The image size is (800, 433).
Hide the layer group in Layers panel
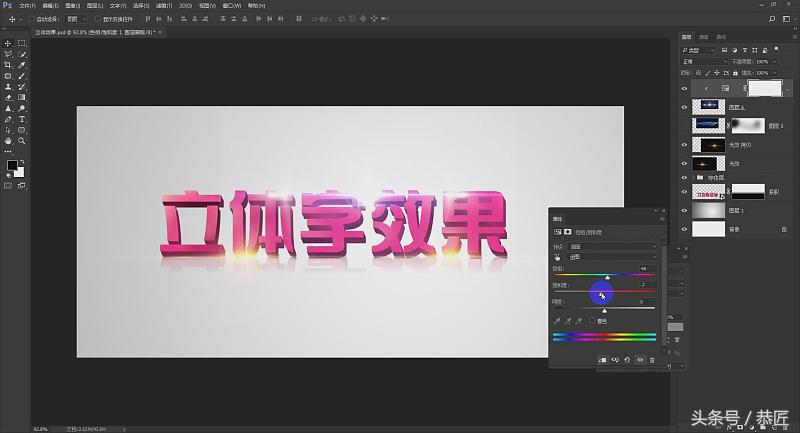click(x=684, y=177)
